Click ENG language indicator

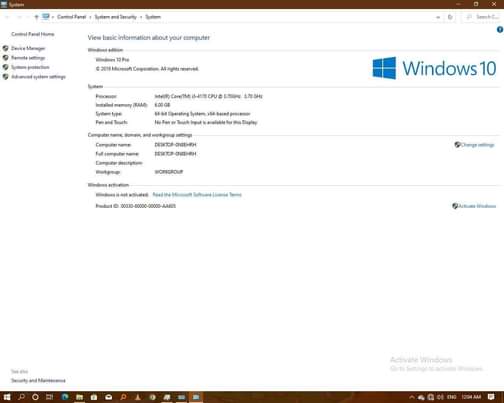[x=451, y=397]
